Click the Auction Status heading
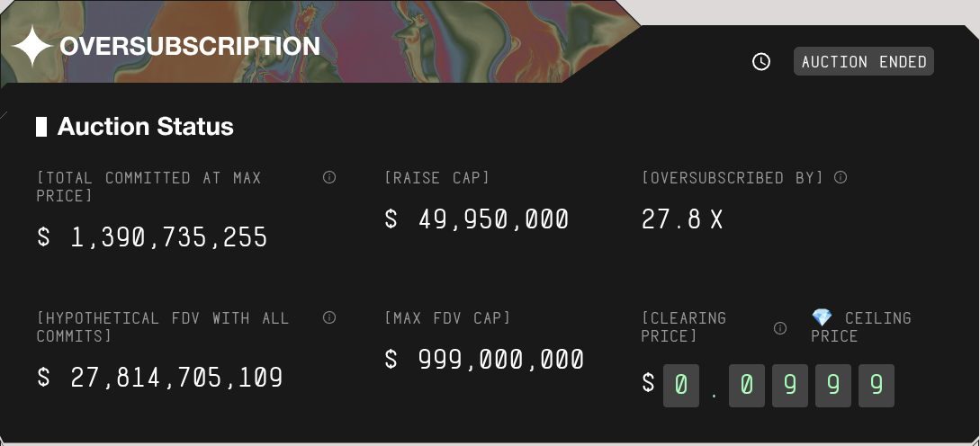Viewport: 980px width, 446px height. pyautogui.click(x=146, y=127)
